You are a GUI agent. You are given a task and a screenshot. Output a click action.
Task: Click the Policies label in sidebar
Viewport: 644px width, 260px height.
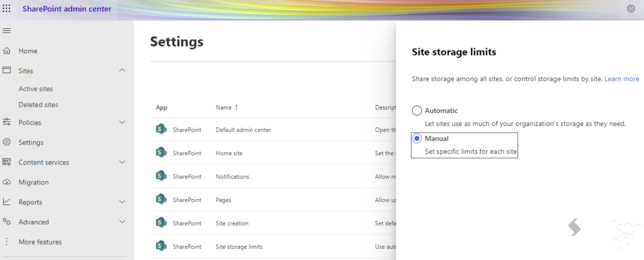[x=30, y=123]
